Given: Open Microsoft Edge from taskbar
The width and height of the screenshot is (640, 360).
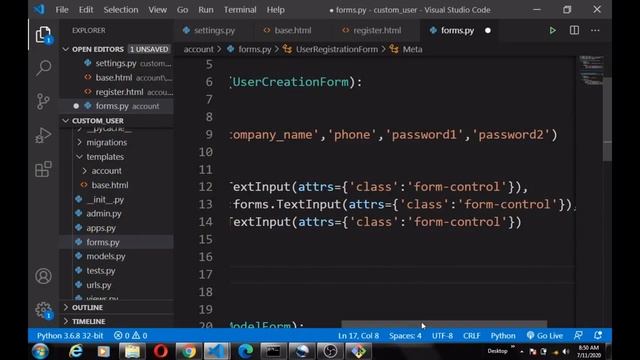Looking at the screenshot, I should (x=245, y=351).
